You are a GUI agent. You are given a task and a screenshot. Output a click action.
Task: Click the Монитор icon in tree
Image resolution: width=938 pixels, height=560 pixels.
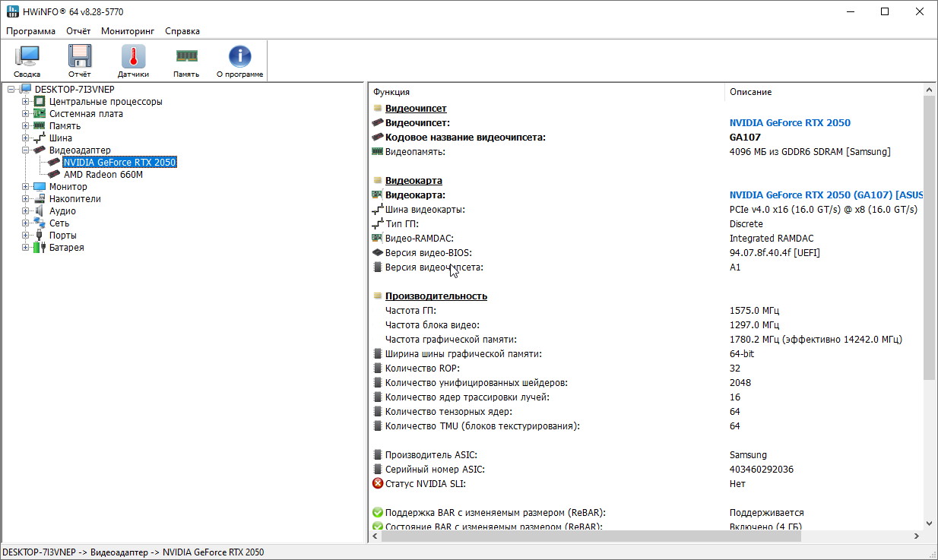coord(40,187)
